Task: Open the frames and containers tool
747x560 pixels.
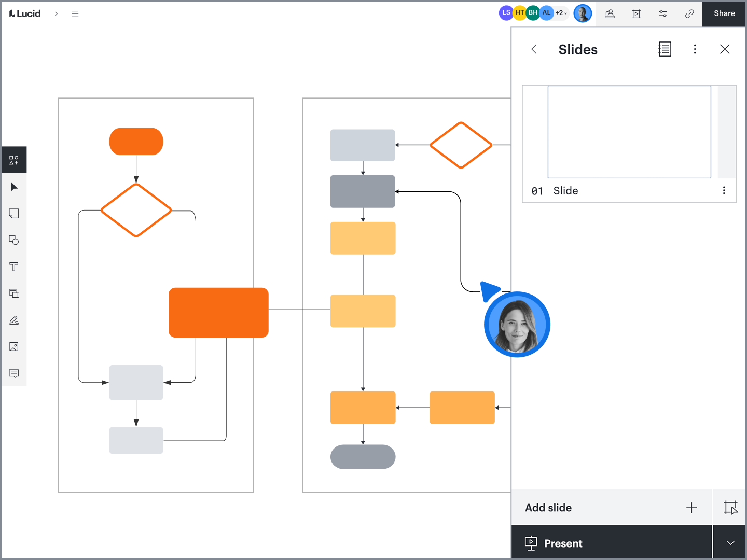Action: [x=14, y=293]
